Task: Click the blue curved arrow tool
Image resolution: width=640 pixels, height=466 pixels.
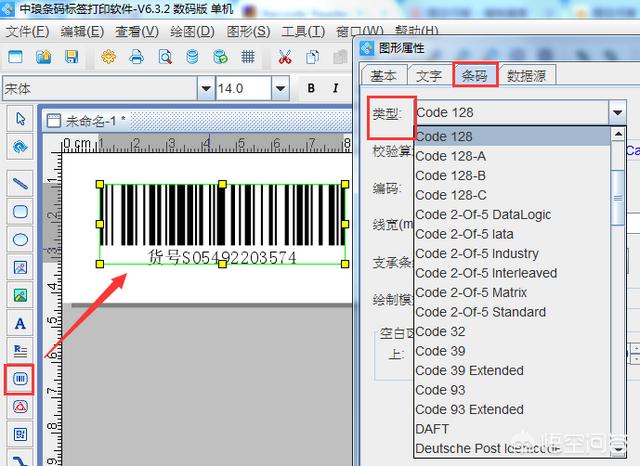Action: [20, 146]
